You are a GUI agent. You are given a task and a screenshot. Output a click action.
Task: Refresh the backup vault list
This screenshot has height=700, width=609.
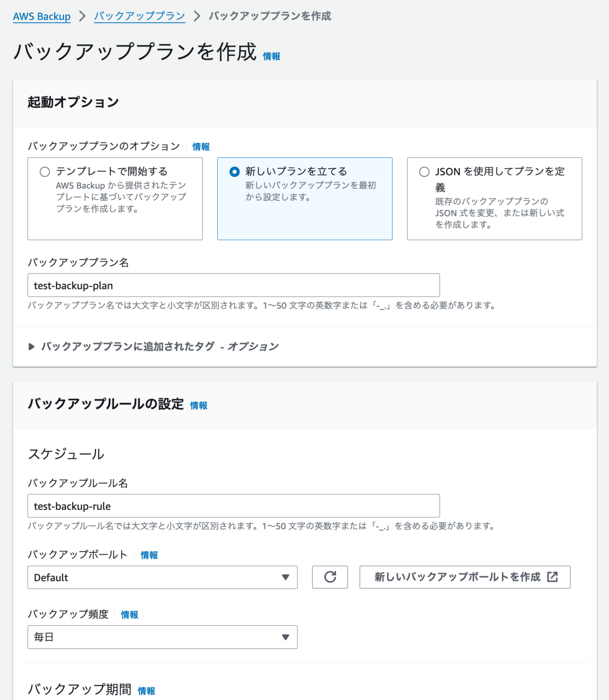(x=329, y=577)
